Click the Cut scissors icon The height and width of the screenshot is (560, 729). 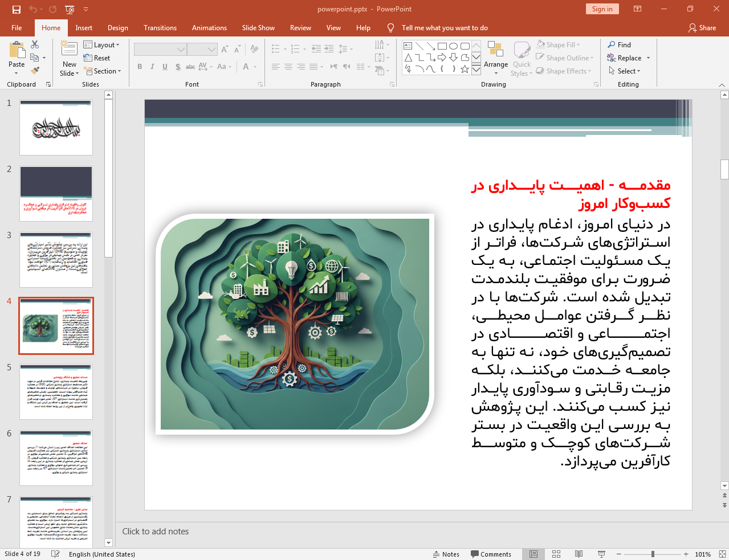click(x=35, y=44)
